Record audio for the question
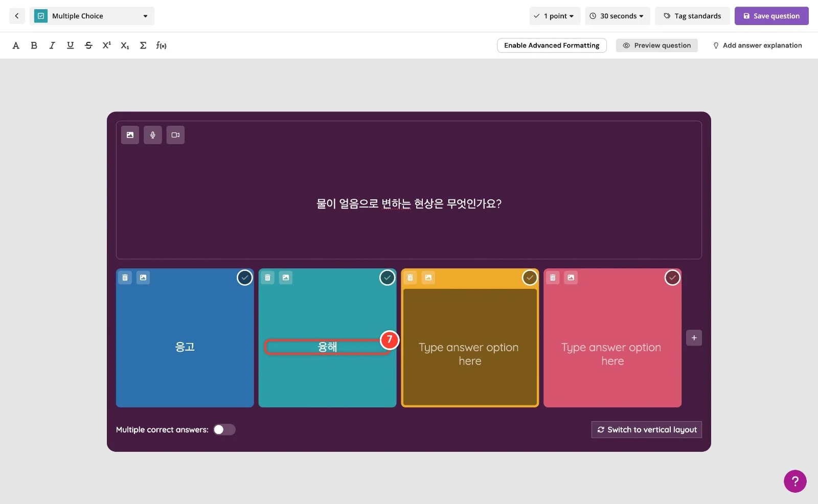 (152, 135)
